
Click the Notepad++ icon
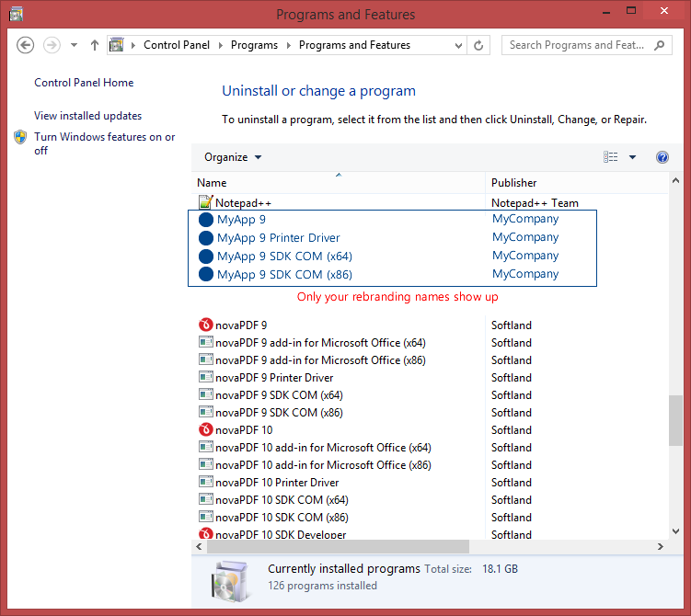click(x=205, y=202)
